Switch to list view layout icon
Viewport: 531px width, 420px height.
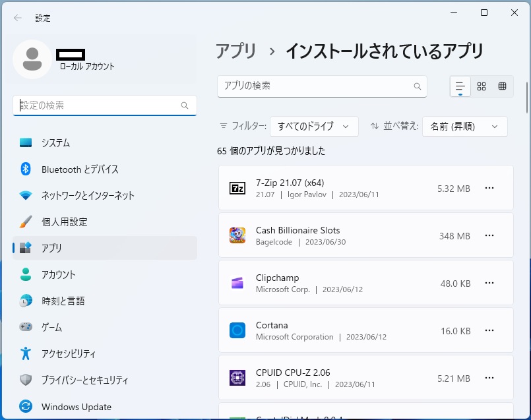(x=460, y=86)
